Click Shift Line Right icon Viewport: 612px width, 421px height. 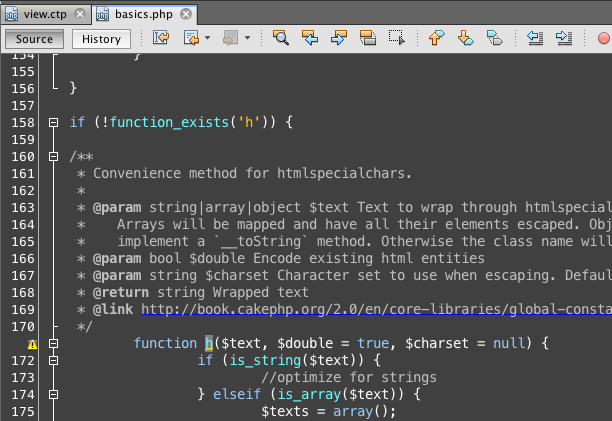click(x=564, y=38)
